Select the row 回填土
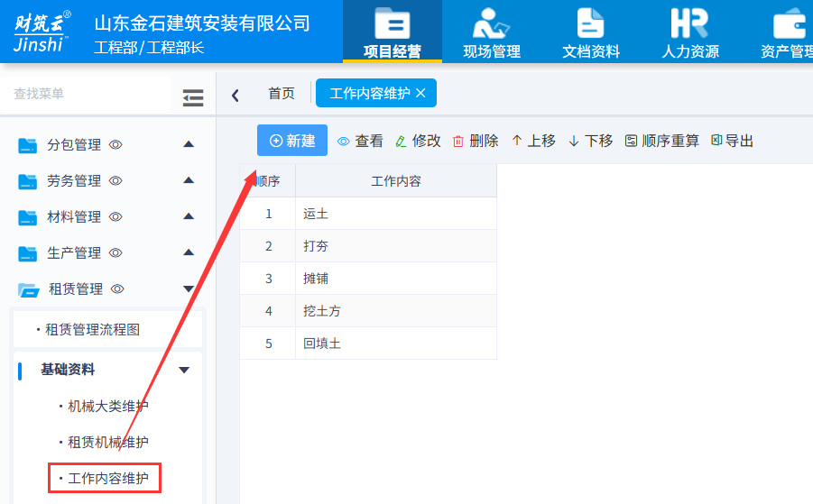This screenshot has height=504, width=813. pos(368,344)
